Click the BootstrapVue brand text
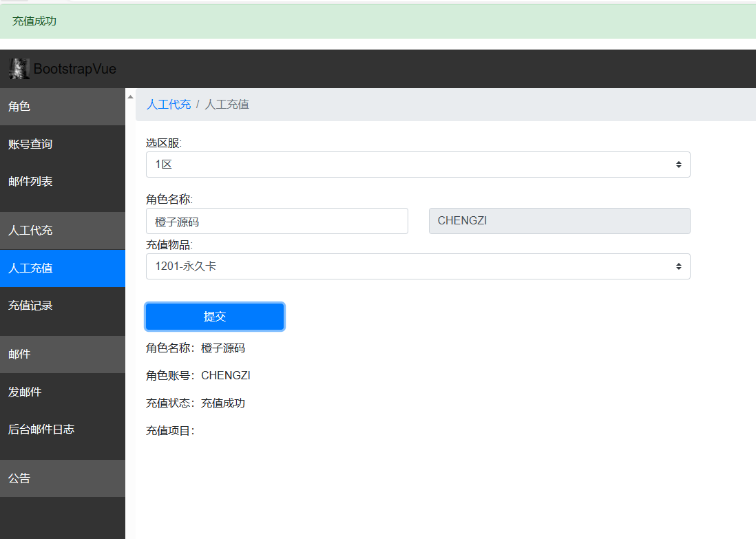Screen dimensions: 756x539 tap(74, 69)
